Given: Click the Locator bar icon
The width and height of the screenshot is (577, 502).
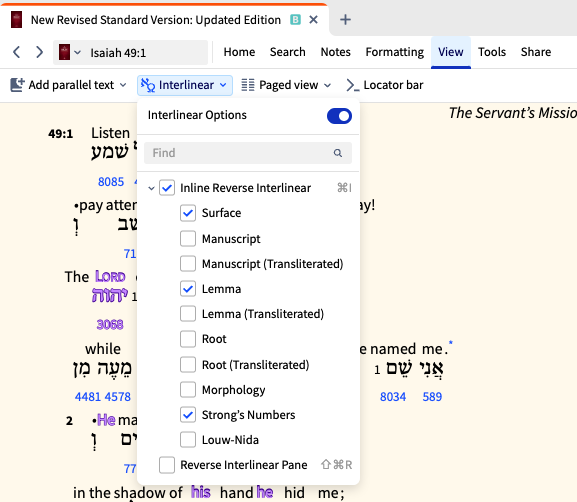Looking at the screenshot, I should [x=353, y=85].
